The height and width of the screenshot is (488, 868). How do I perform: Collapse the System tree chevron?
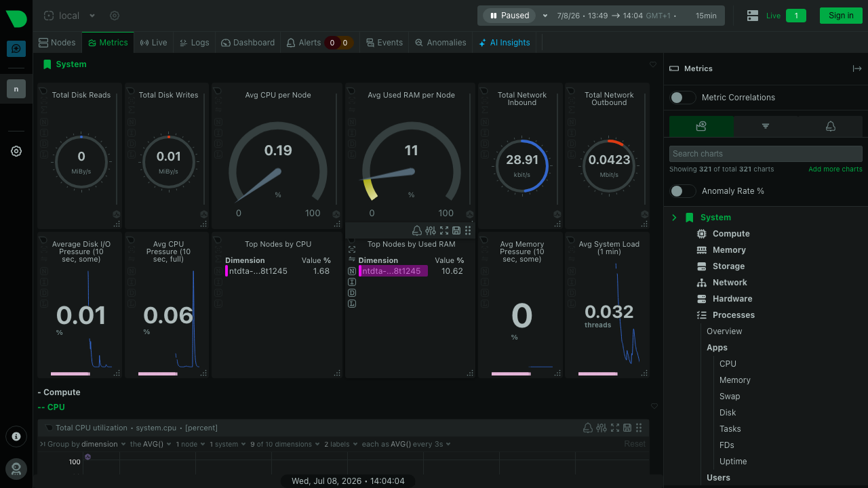point(674,218)
